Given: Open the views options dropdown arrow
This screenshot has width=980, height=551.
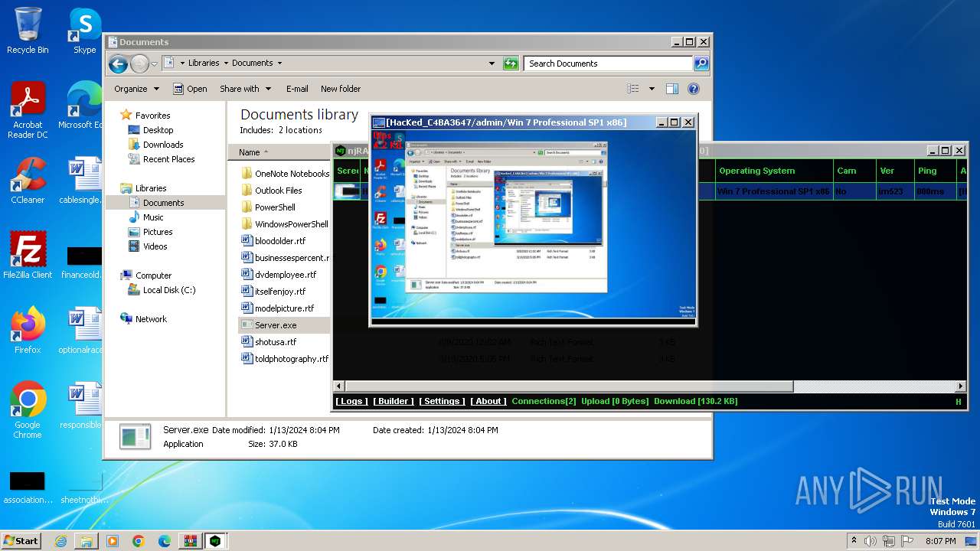Looking at the screenshot, I should pyautogui.click(x=652, y=89).
